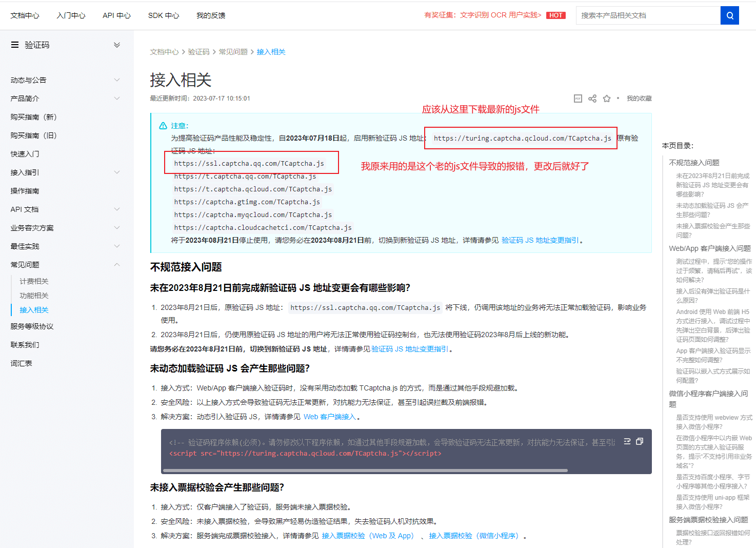Collapse 常见问题 sidebar section
This screenshot has width=756, height=548.
click(x=117, y=265)
